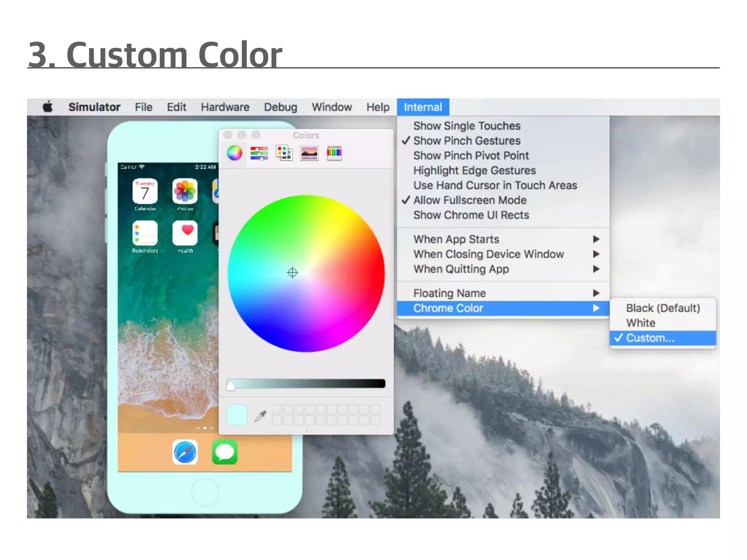Open the Photos app in simulator
The image size is (747, 560).
pos(185,191)
